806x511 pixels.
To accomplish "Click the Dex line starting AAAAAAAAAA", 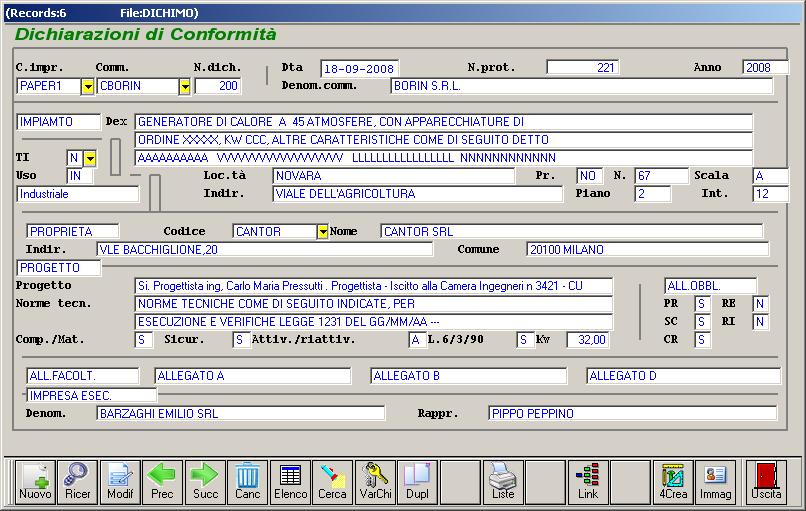I will [444, 158].
